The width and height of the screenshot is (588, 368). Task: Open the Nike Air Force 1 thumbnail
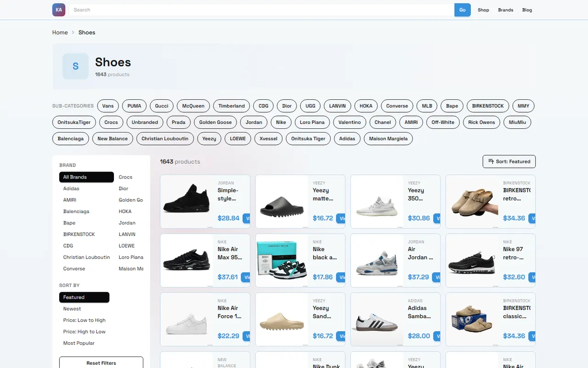pyautogui.click(x=187, y=319)
